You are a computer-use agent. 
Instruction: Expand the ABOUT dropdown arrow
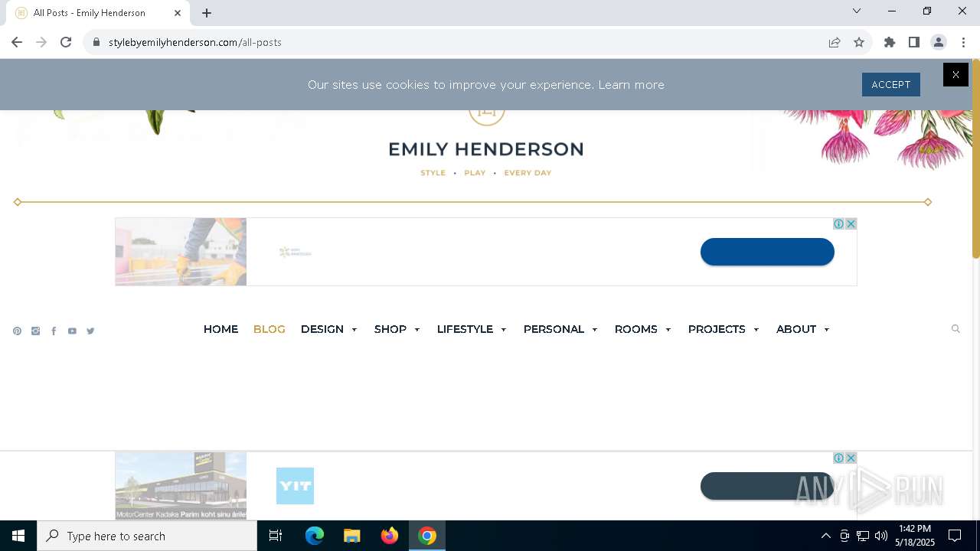point(827,330)
